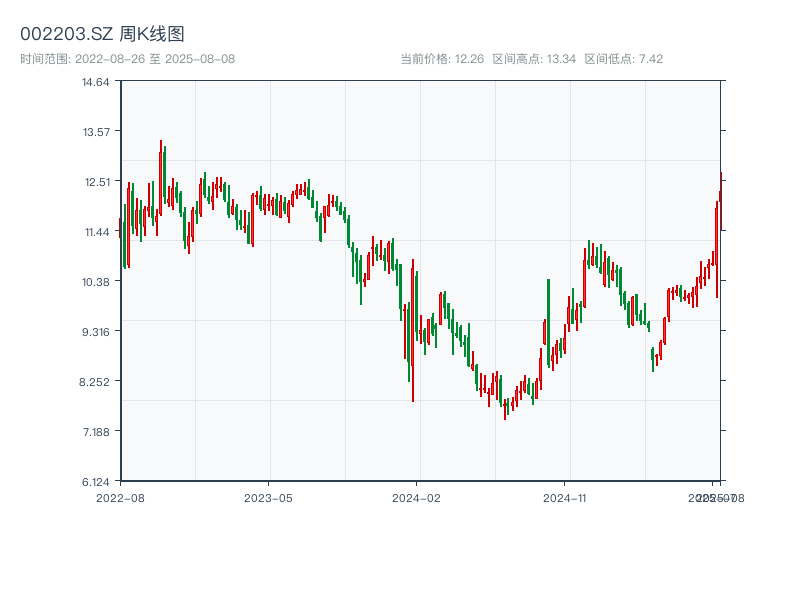
Task: Click the 当前价格 12.26 label
Action: click(442, 59)
